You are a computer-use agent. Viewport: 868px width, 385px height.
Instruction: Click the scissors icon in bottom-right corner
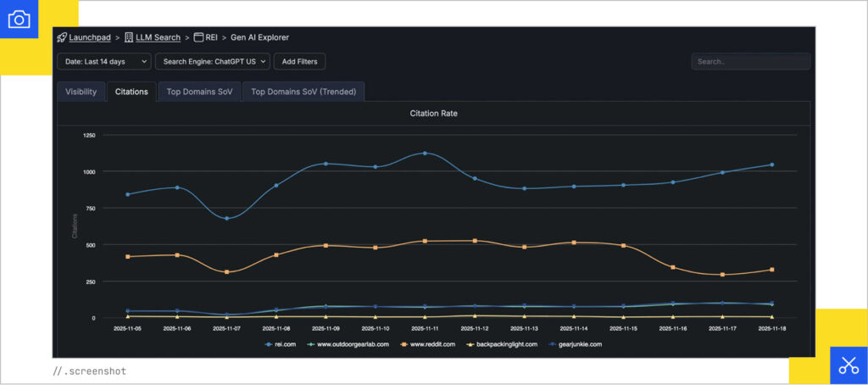[x=849, y=365]
